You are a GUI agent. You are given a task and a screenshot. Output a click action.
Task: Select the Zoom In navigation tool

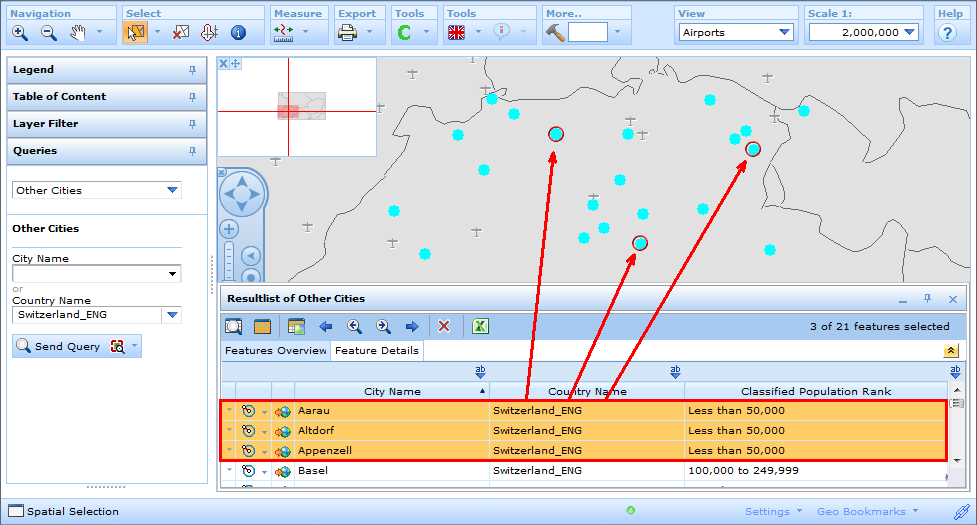click(20, 33)
